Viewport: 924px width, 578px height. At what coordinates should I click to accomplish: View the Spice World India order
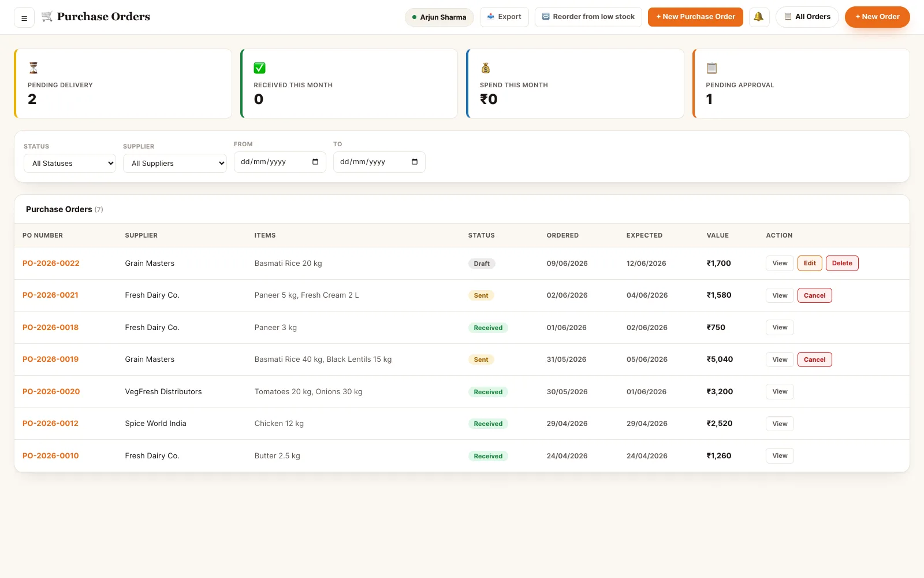click(x=780, y=424)
